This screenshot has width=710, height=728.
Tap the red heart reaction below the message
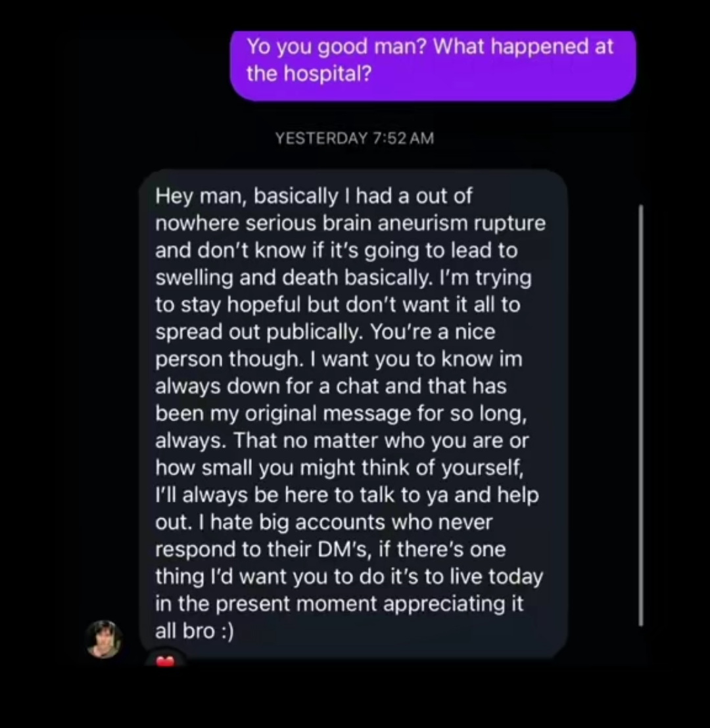point(165,661)
